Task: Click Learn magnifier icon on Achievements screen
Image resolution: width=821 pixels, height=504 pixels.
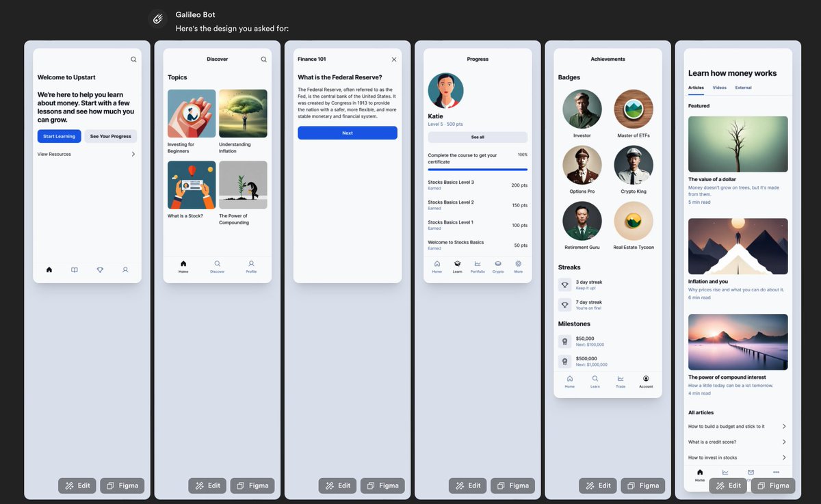Action: tap(595, 378)
